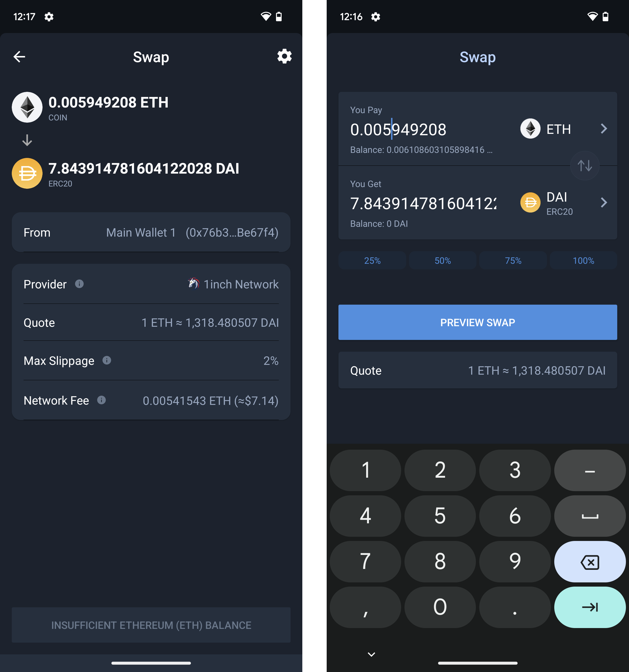Click the Network Fee info tooltip icon
The width and height of the screenshot is (629, 672).
pyautogui.click(x=101, y=401)
